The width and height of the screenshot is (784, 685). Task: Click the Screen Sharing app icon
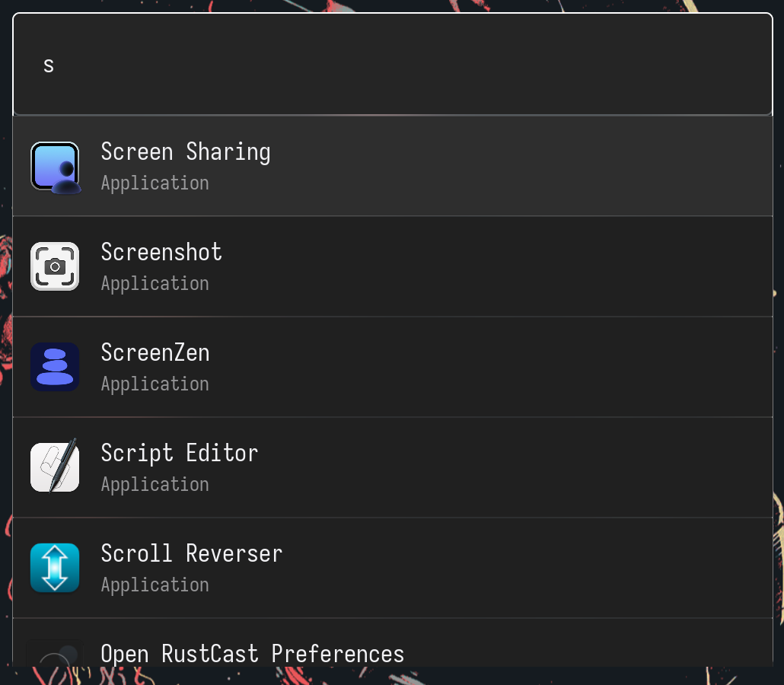(54, 166)
